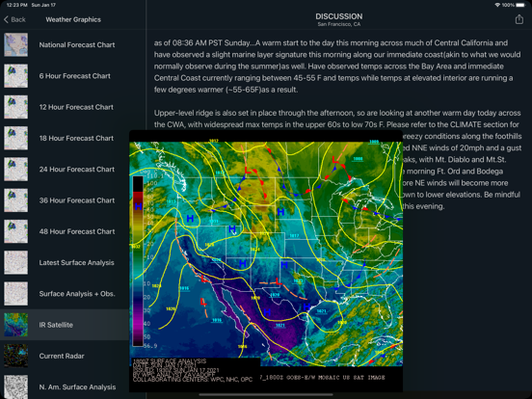Select 18 Hour Forecast Chart row
The width and height of the screenshot is (532, 399).
point(73,138)
